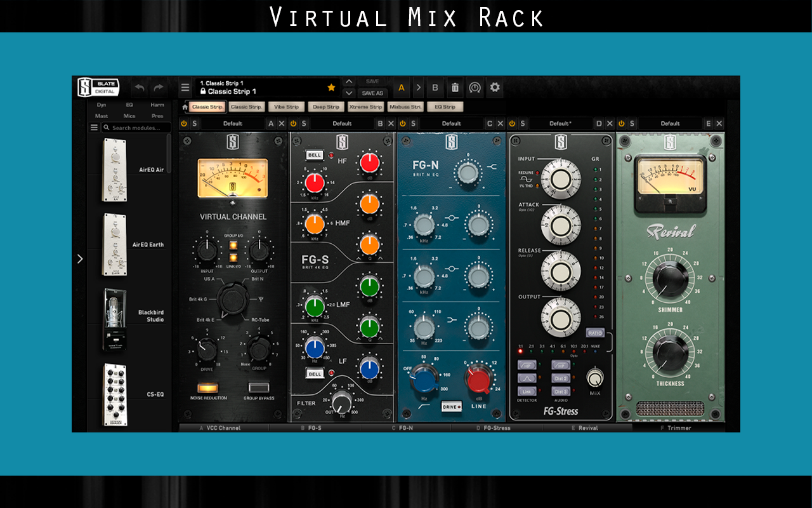
Task: Select the Pres module category
Action: 157,116
